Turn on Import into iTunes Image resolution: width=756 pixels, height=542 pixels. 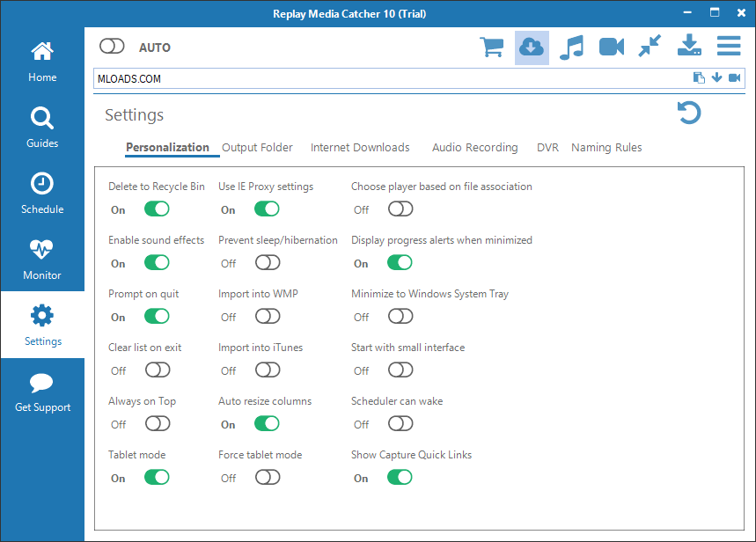click(267, 370)
